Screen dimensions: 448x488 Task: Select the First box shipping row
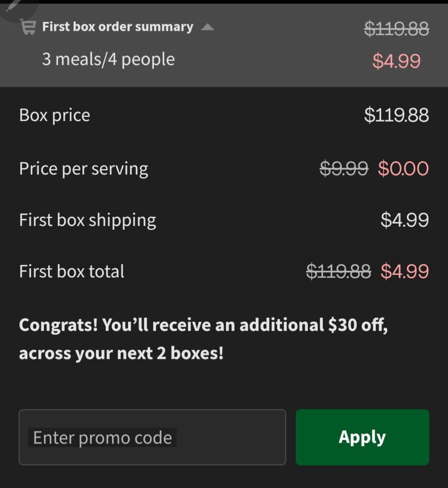click(87, 220)
